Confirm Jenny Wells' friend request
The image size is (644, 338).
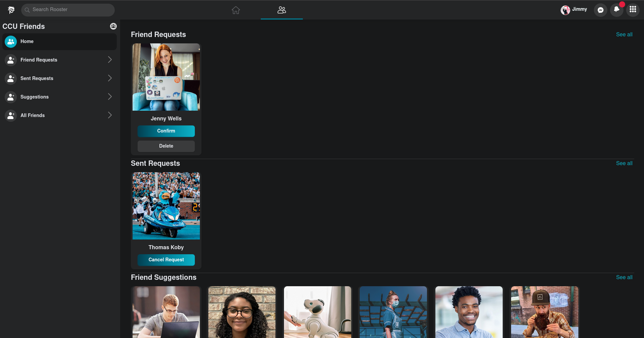coord(166,131)
